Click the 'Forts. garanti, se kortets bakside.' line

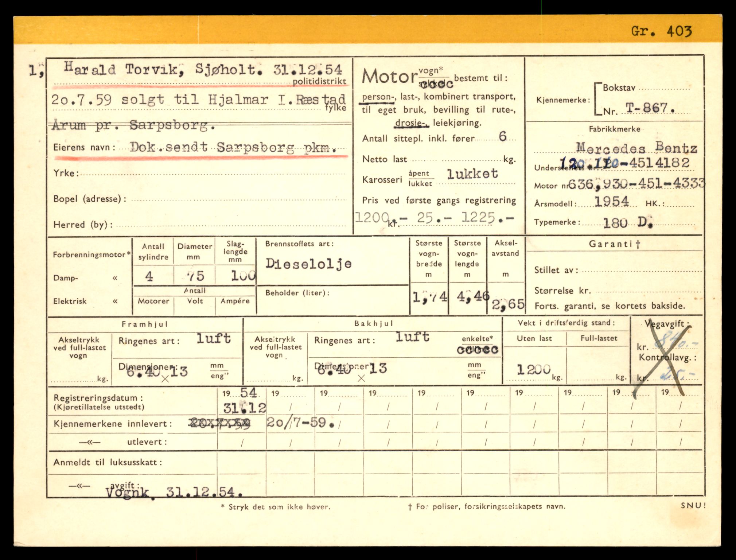(x=610, y=306)
